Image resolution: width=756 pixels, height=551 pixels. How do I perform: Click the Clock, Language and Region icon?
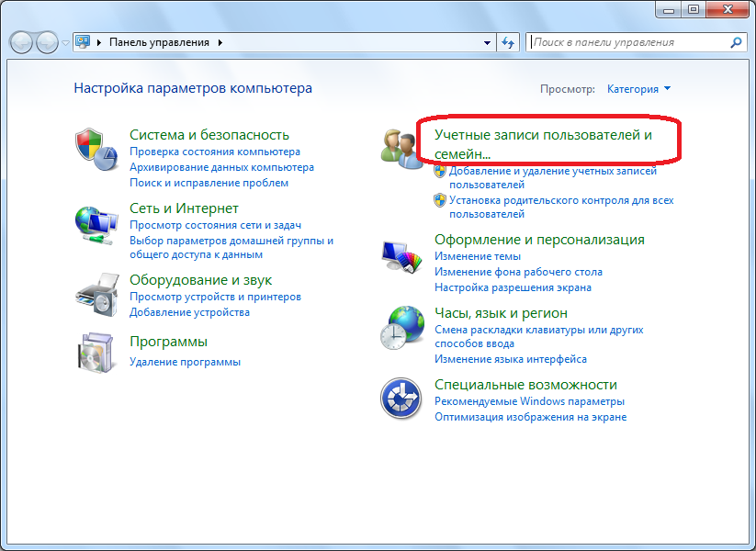point(401,328)
